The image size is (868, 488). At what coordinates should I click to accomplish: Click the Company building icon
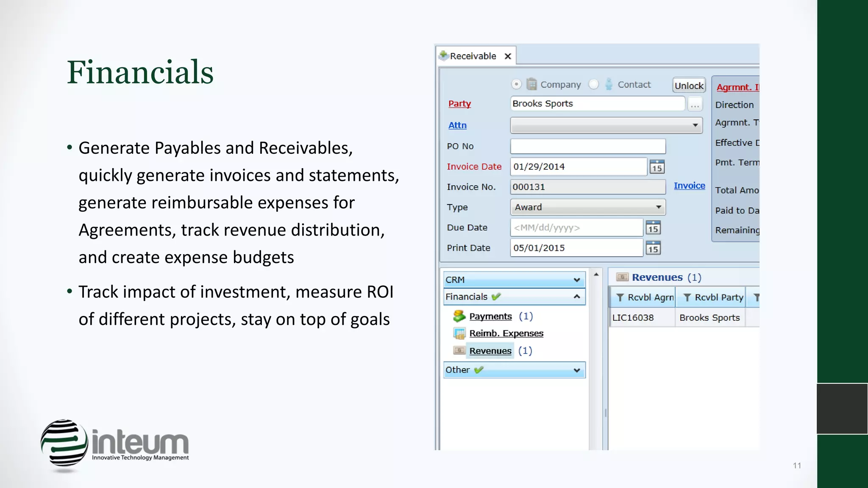pos(531,84)
